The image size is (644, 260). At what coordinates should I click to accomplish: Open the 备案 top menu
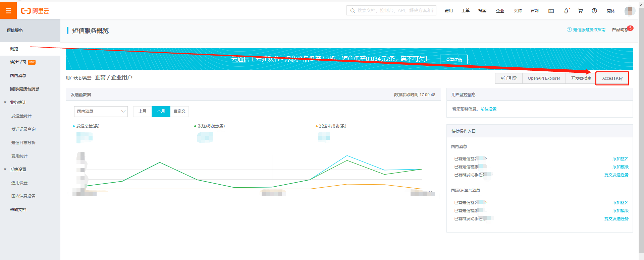[x=482, y=11]
